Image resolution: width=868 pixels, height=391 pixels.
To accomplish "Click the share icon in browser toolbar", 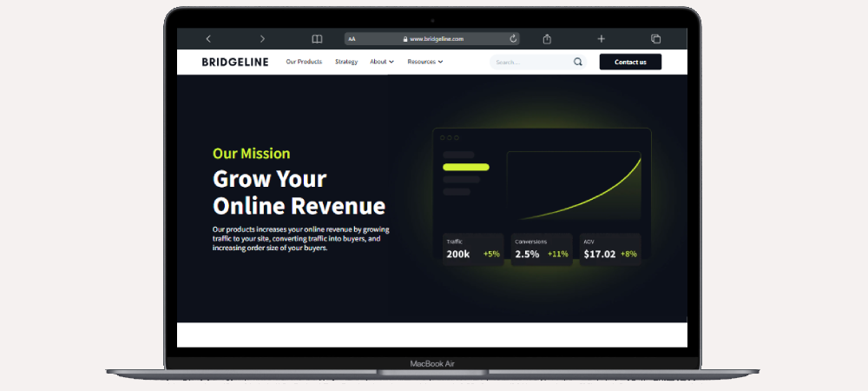I will pos(547,39).
